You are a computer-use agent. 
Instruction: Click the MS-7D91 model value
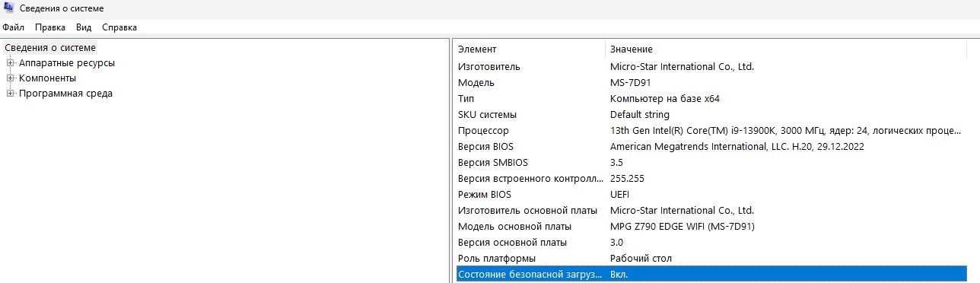tap(631, 82)
